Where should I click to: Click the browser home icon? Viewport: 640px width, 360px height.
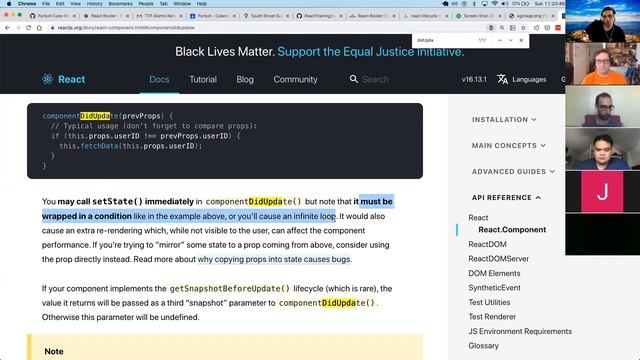(x=39, y=28)
